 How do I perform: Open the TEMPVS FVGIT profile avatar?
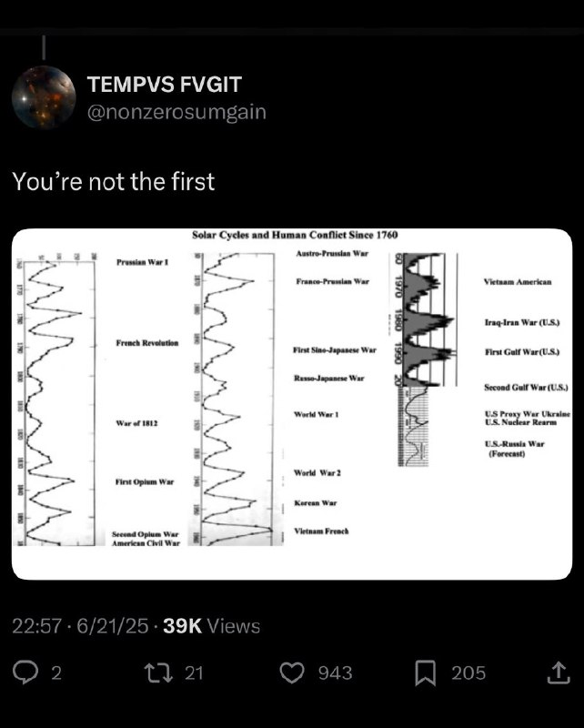click(44, 97)
